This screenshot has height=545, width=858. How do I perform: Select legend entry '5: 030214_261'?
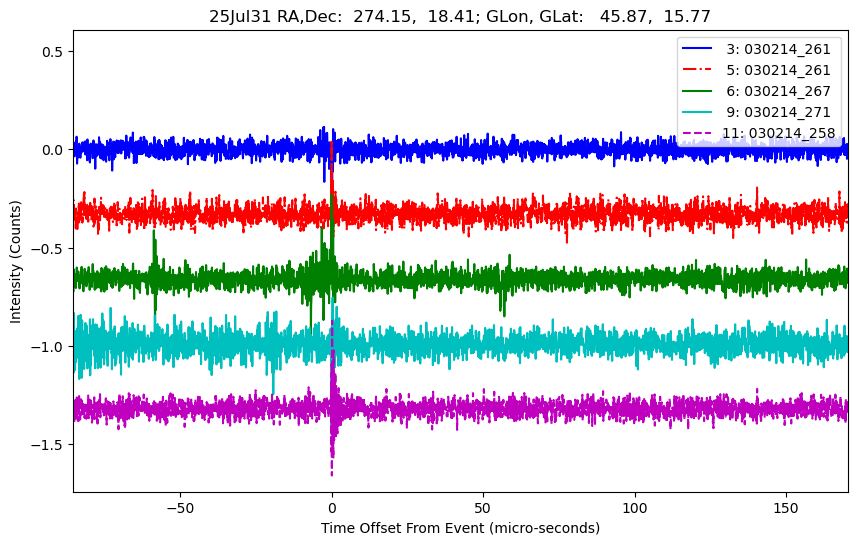(x=779, y=70)
